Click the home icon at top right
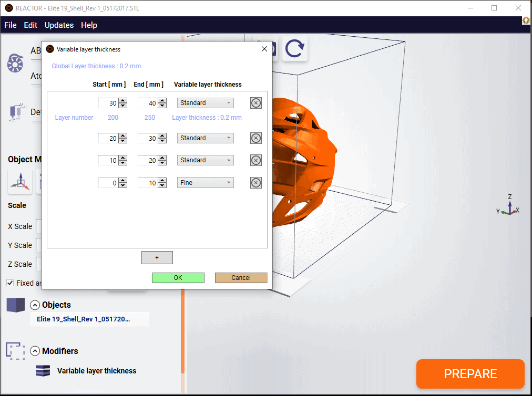 (x=526, y=20)
